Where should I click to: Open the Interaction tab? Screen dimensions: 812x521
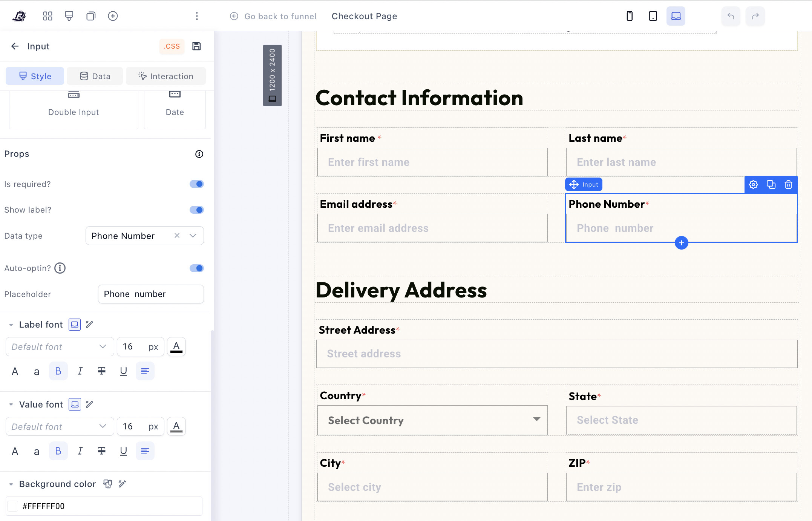click(166, 76)
